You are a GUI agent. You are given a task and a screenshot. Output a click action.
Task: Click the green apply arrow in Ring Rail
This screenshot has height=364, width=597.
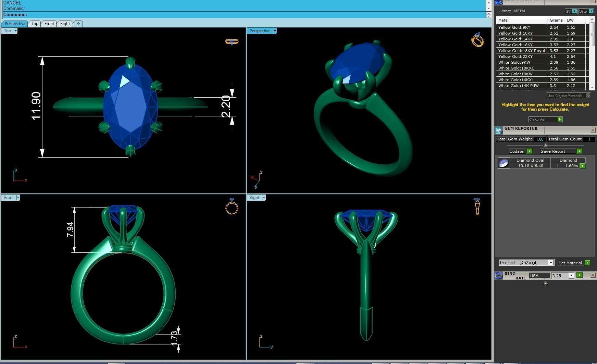(x=579, y=275)
